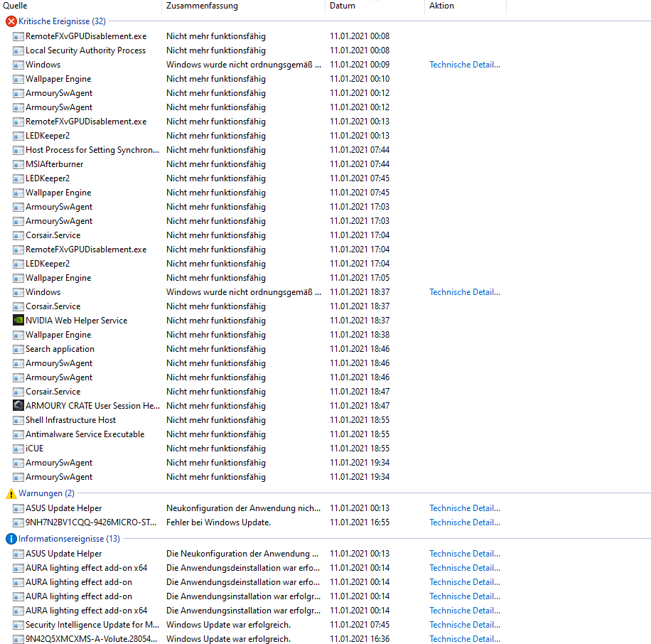Click the red Kritische Ereignisse error icon
651x644 pixels.
(x=11, y=21)
